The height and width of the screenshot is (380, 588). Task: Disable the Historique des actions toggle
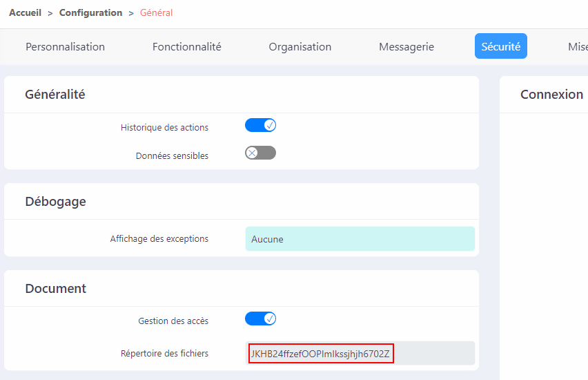tap(261, 125)
